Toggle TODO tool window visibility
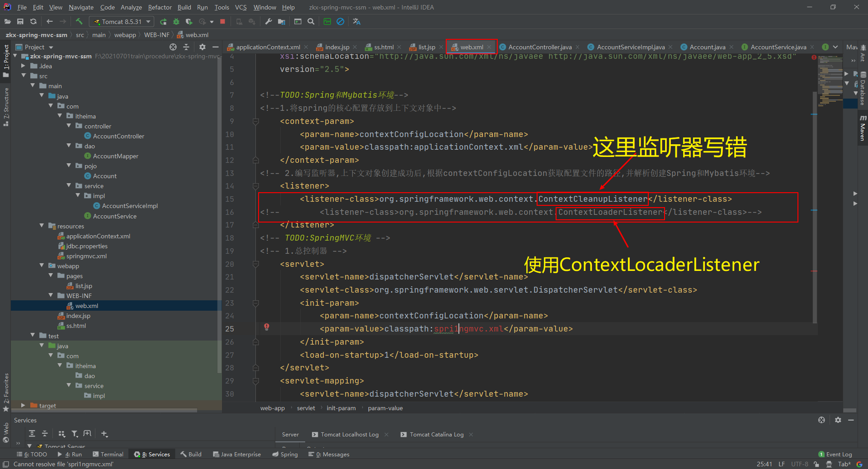The height and width of the screenshot is (469, 868). tap(32, 454)
